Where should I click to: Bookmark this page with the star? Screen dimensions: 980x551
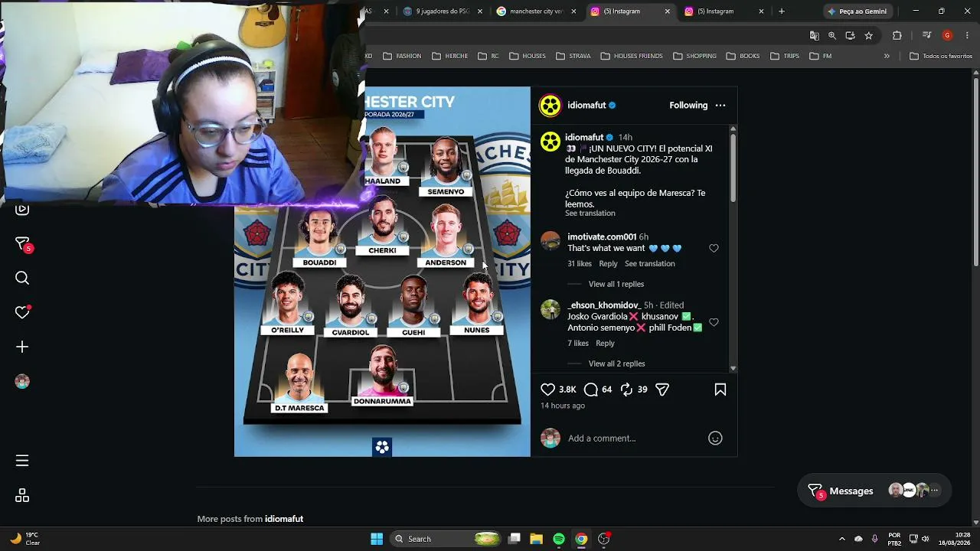pyautogui.click(x=868, y=35)
